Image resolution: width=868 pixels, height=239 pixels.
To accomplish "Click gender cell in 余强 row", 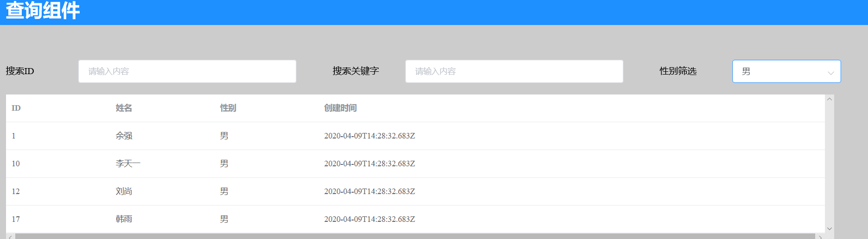I will pyautogui.click(x=224, y=136).
